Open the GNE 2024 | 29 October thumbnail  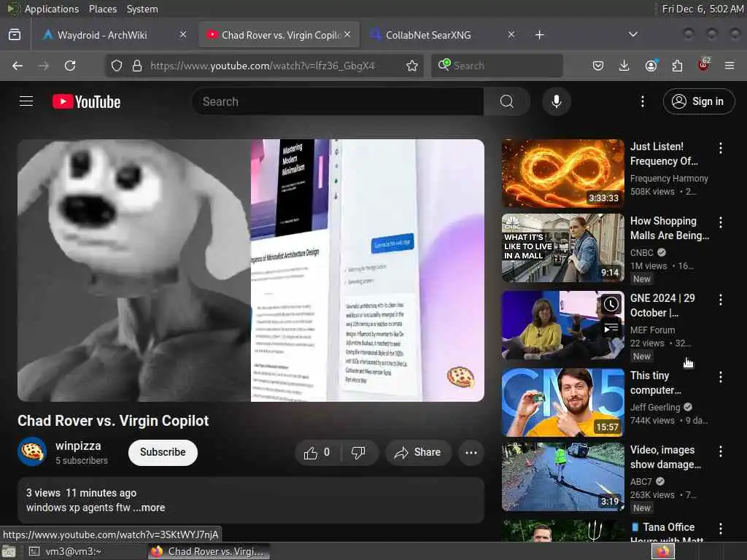click(x=562, y=326)
